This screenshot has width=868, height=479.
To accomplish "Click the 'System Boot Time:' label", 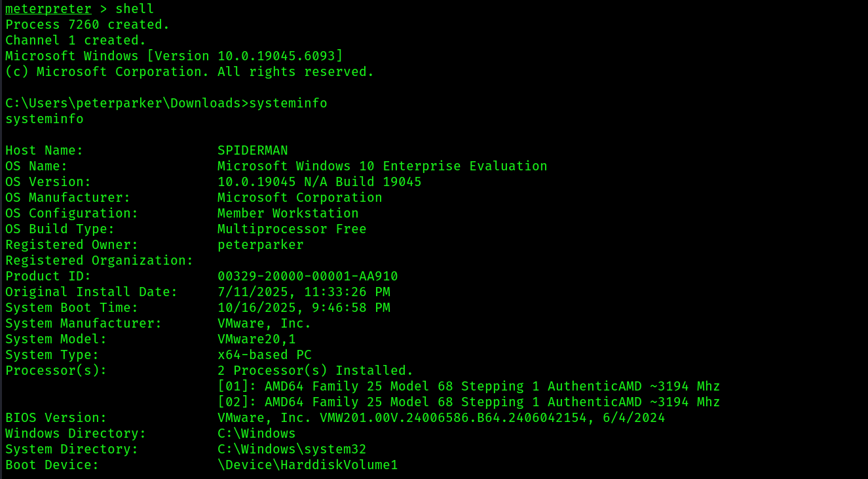I will (72, 308).
